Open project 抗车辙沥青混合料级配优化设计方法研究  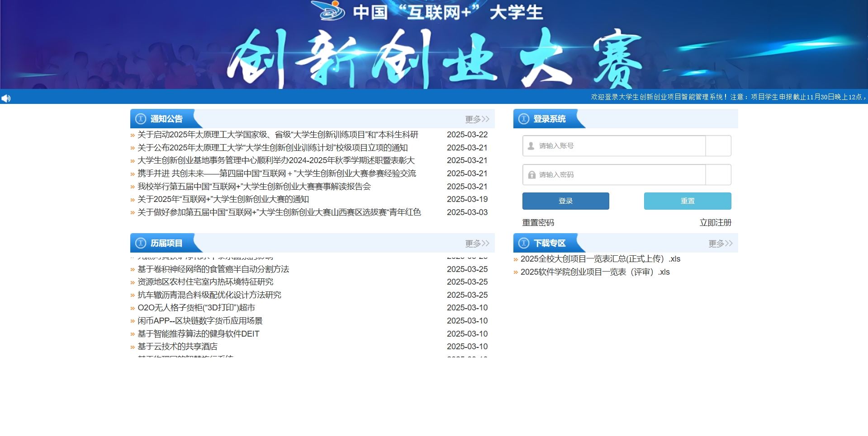coord(209,295)
